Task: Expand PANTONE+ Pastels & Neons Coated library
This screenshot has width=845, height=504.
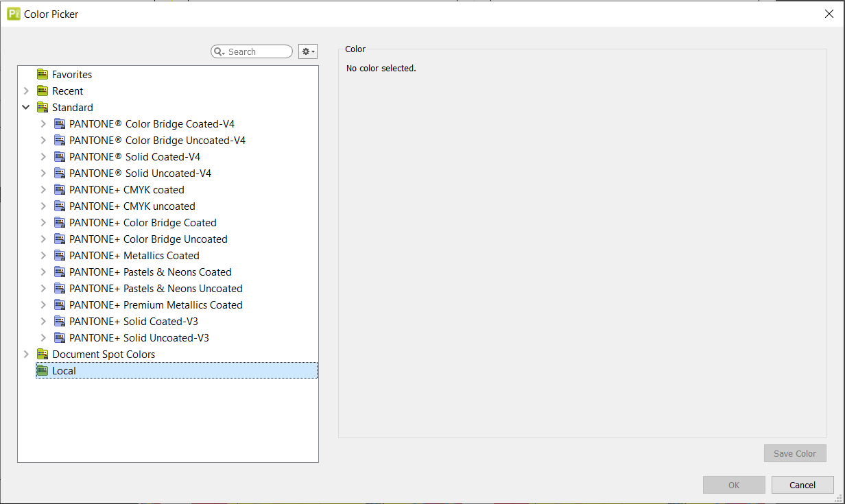Action: pos(43,272)
